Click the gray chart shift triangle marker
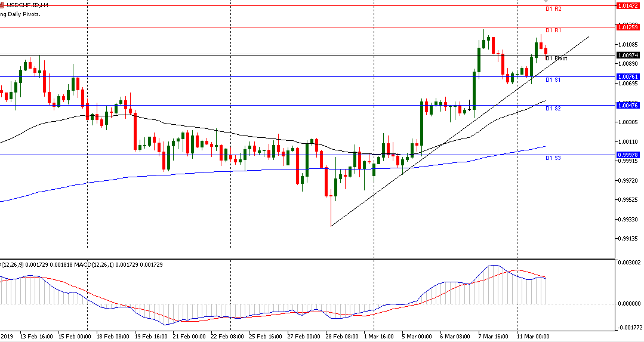 (545, 2)
